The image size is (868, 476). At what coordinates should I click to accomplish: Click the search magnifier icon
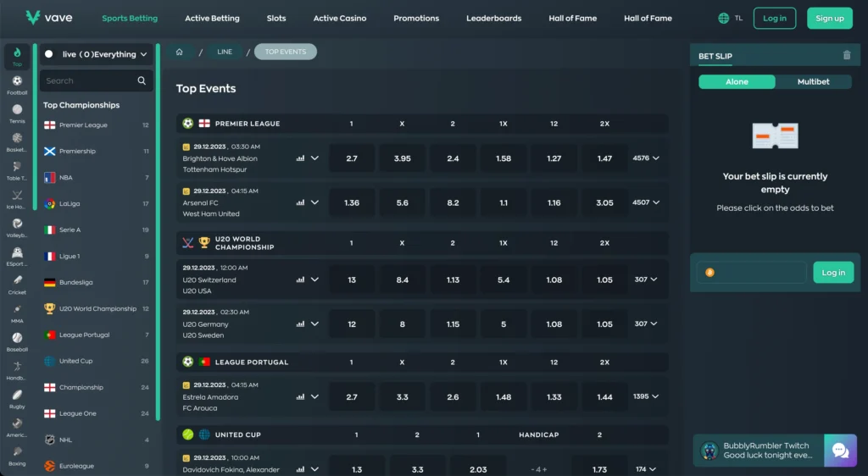(142, 80)
